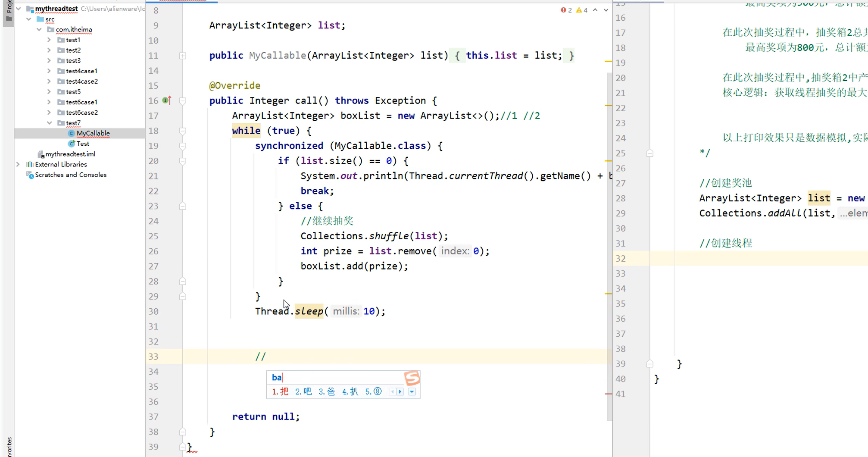Collapse the com.itheima package
The width and height of the screenshot is (868, 457).
(x=39, y=29)
